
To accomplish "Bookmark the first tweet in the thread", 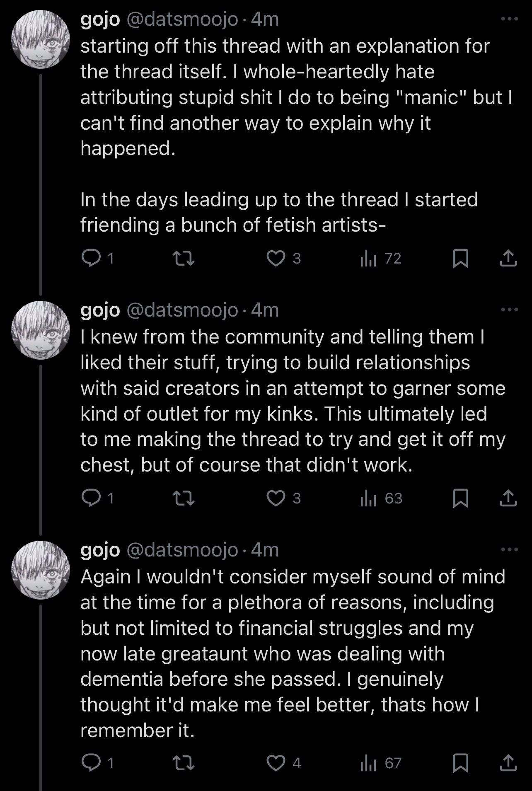I will 460,259.
